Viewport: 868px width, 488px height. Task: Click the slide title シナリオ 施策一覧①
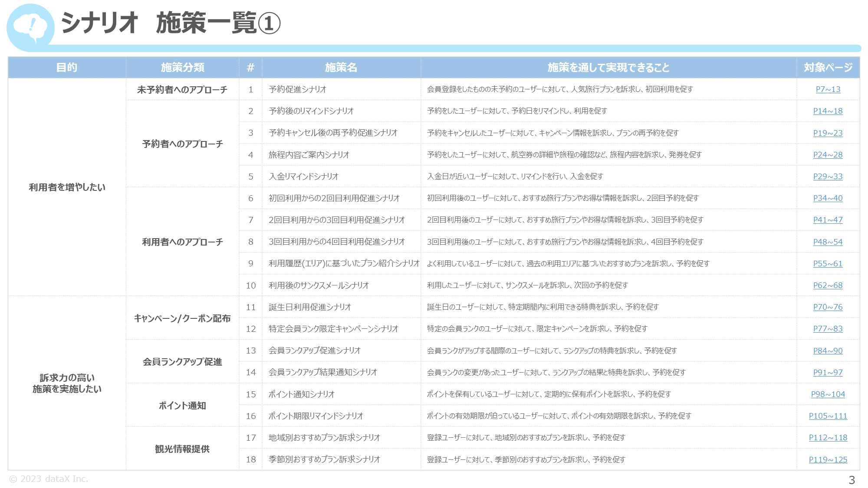[x=171, y=23]
